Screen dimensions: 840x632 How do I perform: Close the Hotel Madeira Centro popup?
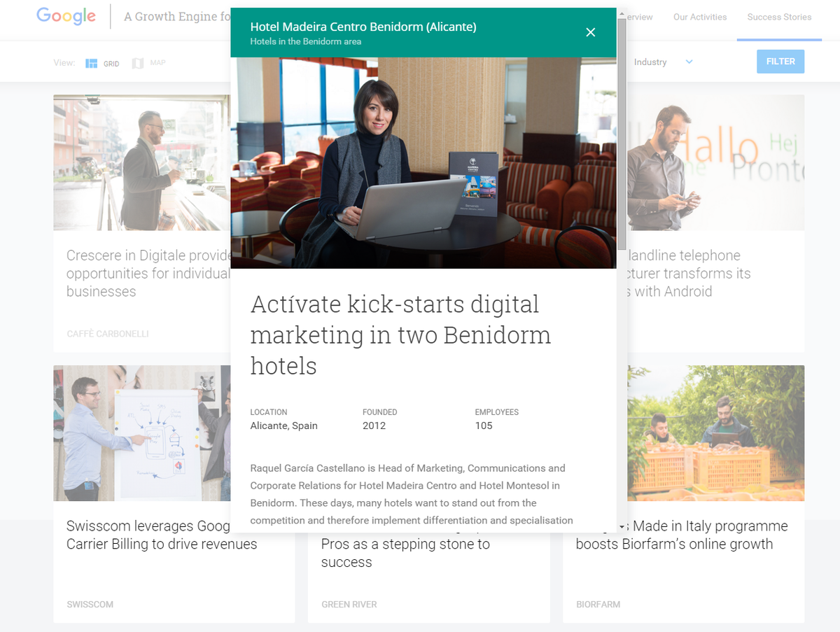click(591, 32)
